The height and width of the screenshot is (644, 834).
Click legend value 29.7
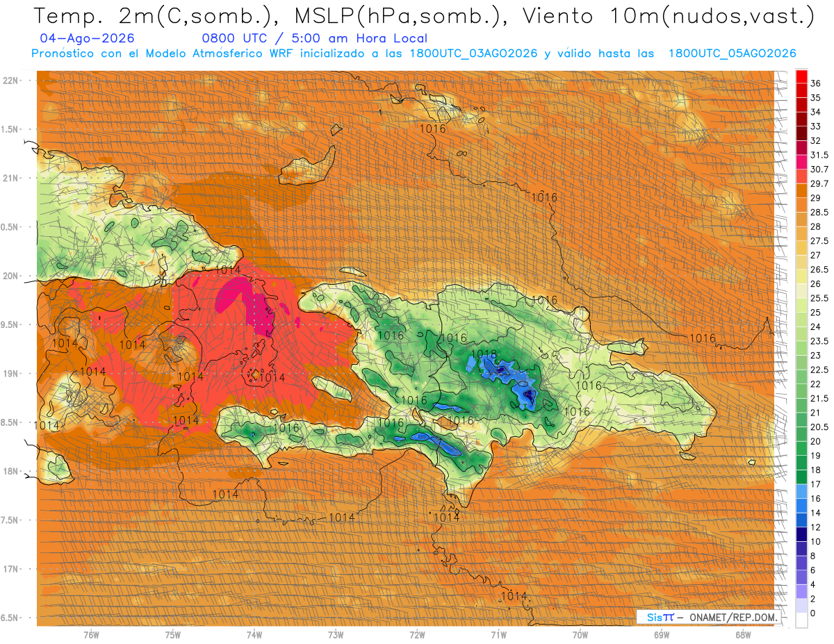[x=819, y=183]
